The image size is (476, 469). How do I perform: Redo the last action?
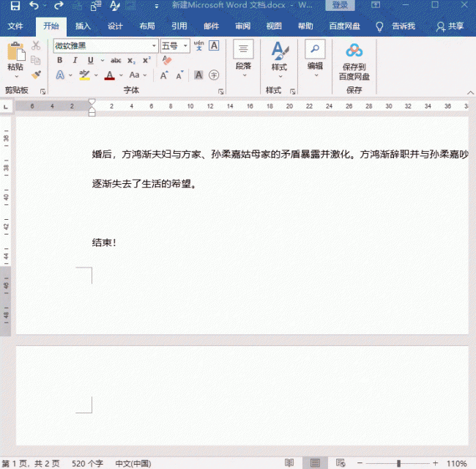coord(59,5)
